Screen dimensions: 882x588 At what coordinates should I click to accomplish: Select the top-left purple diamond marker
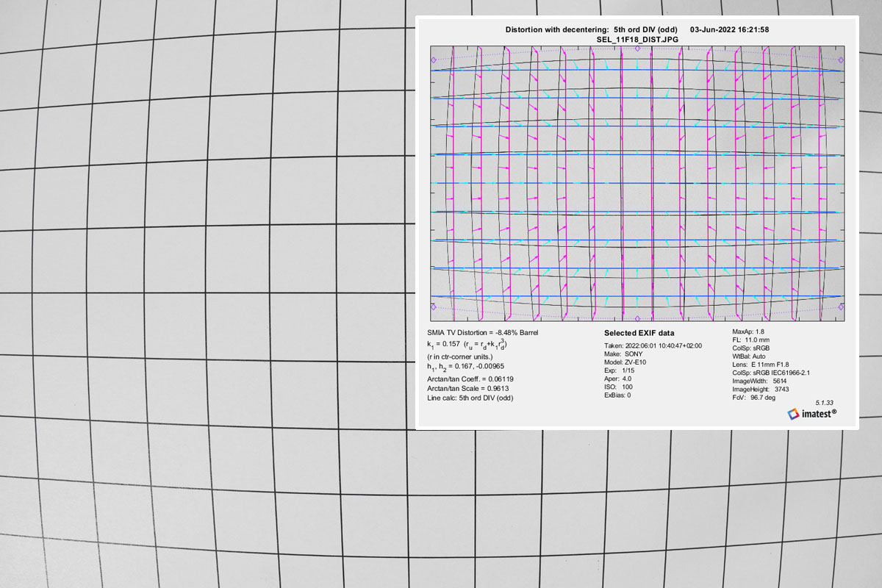433,60
